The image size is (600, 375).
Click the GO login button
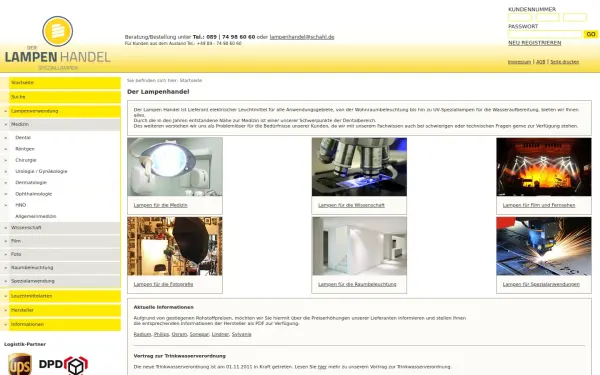(591, 34)
